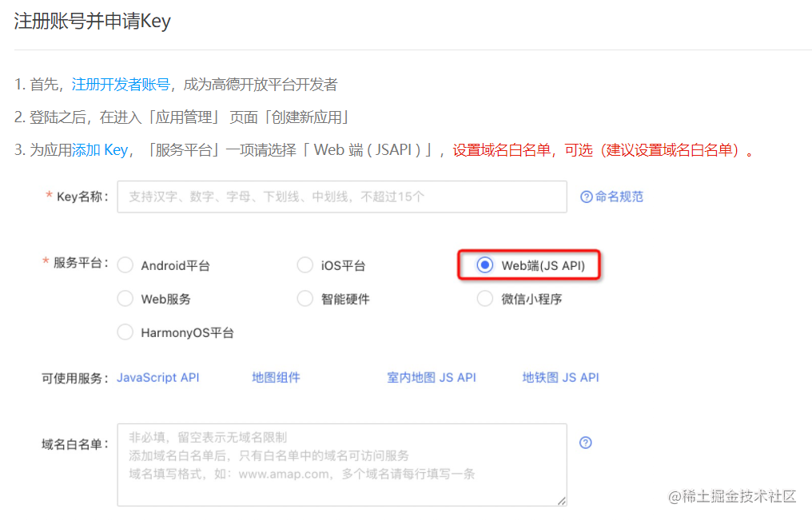
Task: Choose the Web服务 radio option
Action: 125,299
